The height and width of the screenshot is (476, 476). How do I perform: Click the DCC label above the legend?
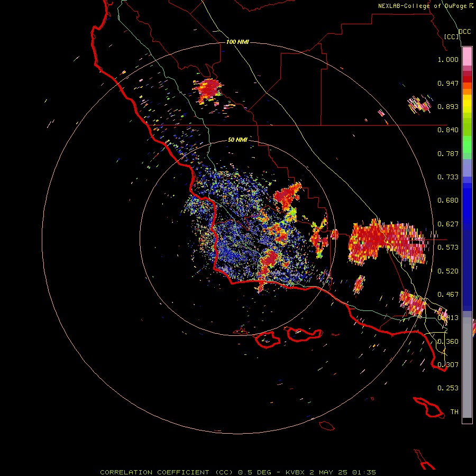click(x=465, y=32)
